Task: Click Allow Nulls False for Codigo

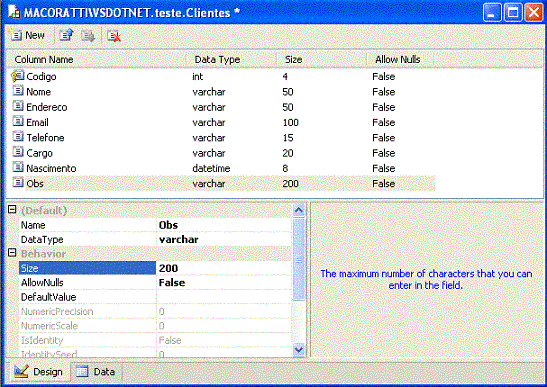Action: pyautogui.click(x=383, y=76)
